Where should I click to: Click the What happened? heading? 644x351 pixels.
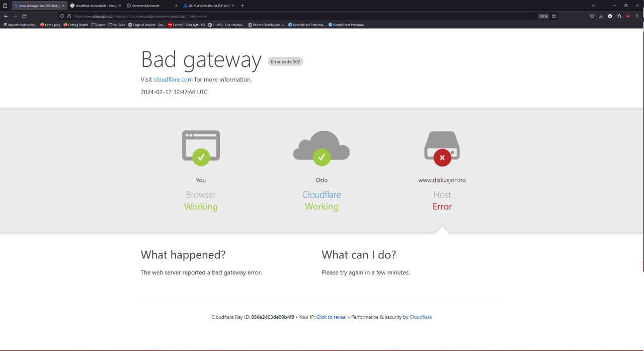[183, 255]
